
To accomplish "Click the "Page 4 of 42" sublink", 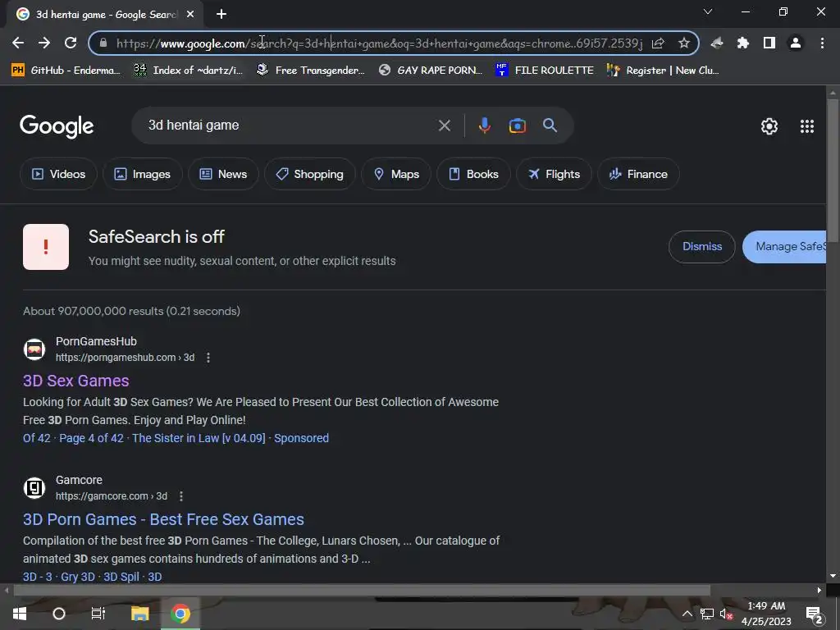I will pos(91,438).
